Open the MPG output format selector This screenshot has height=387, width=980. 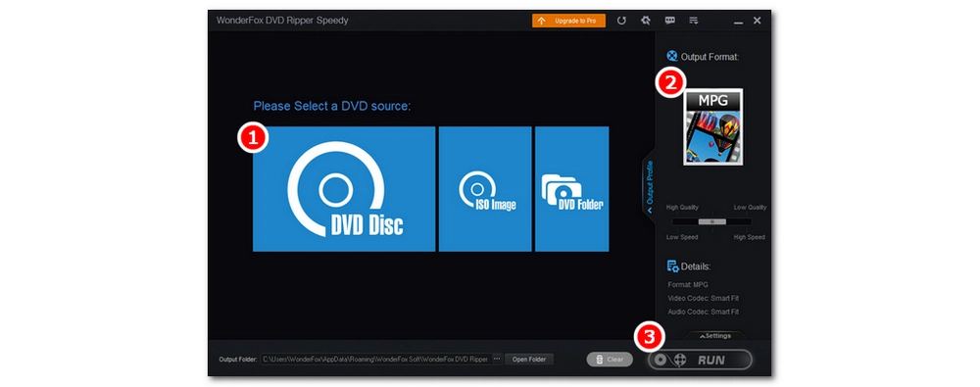[713, 127]
